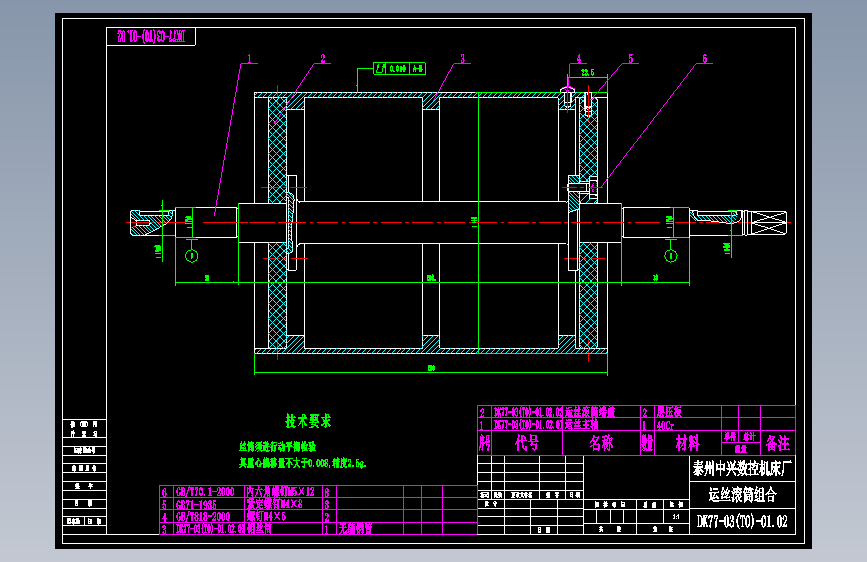Click the overall length dimension text below the drum
867x562 pixels.
[x=431, y=368]
